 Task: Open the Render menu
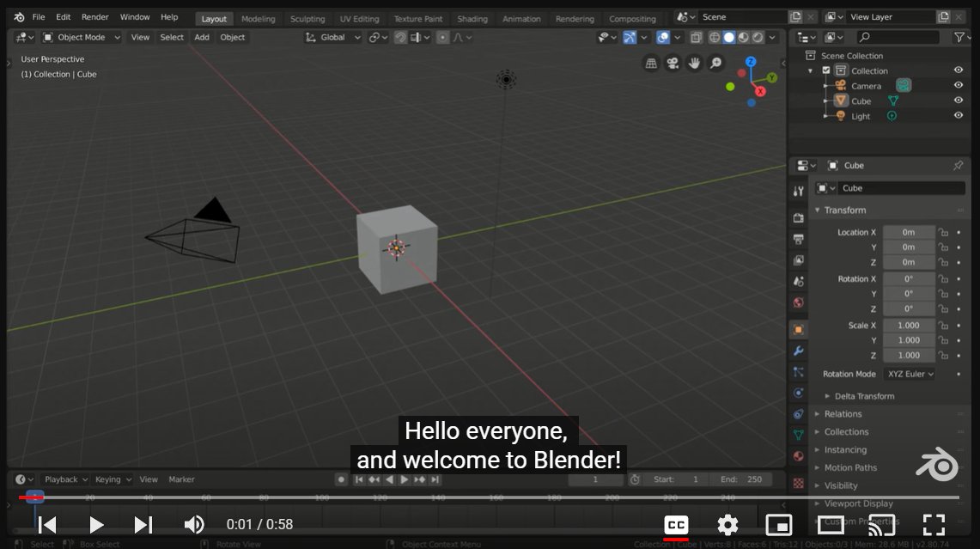[x=95, y=17]
